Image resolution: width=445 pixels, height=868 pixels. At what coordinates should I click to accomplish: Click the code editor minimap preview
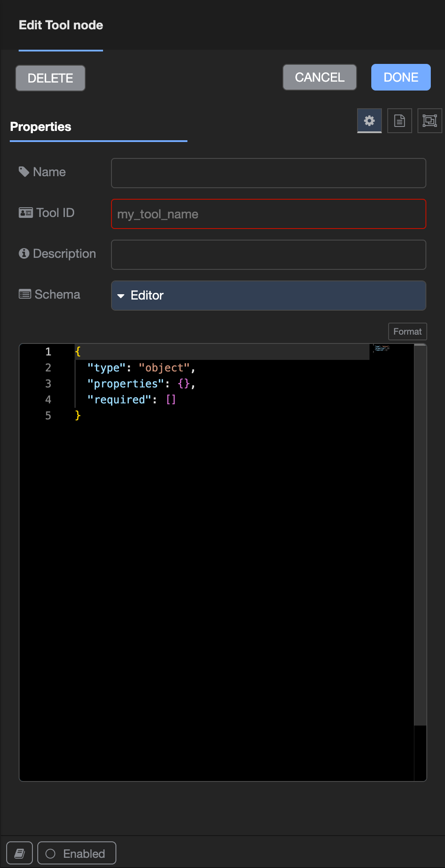pyautogui.click(x=381, y=348)
